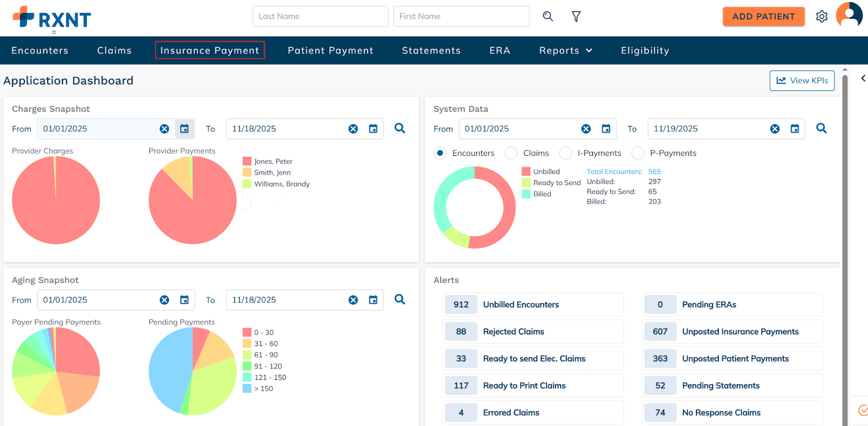Click the View KPIs button

pyautogui.click(x=802, y=81)
